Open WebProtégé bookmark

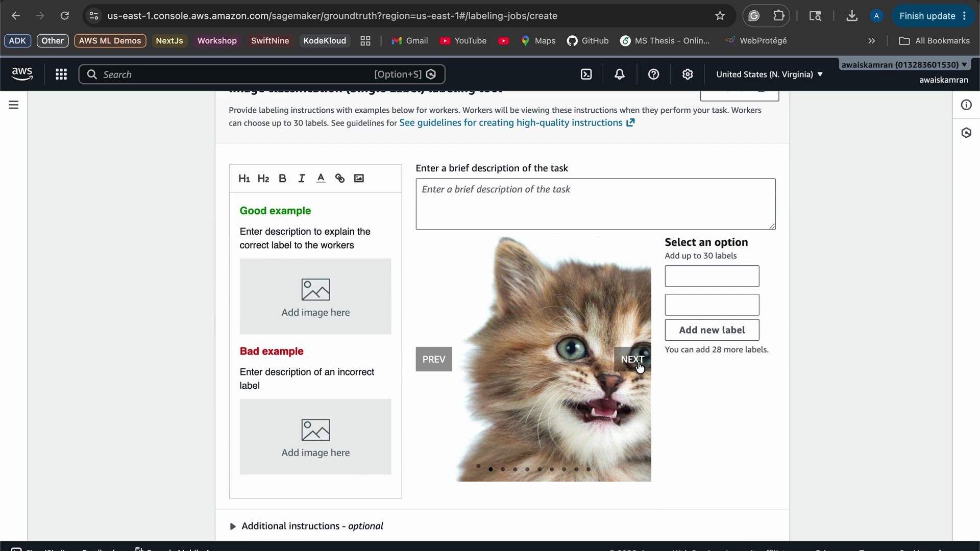point(755,41)
